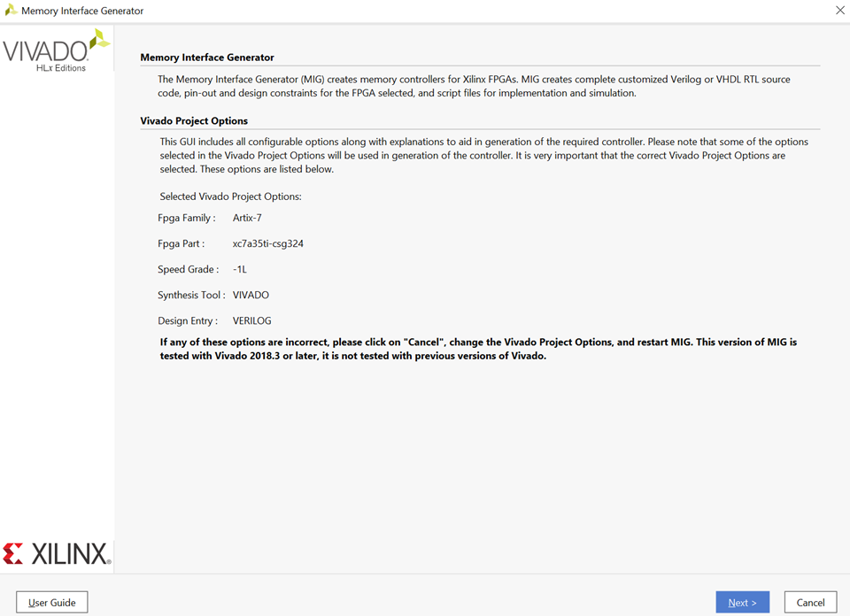Click the Fpga Family label

click(x=187, y=218)
